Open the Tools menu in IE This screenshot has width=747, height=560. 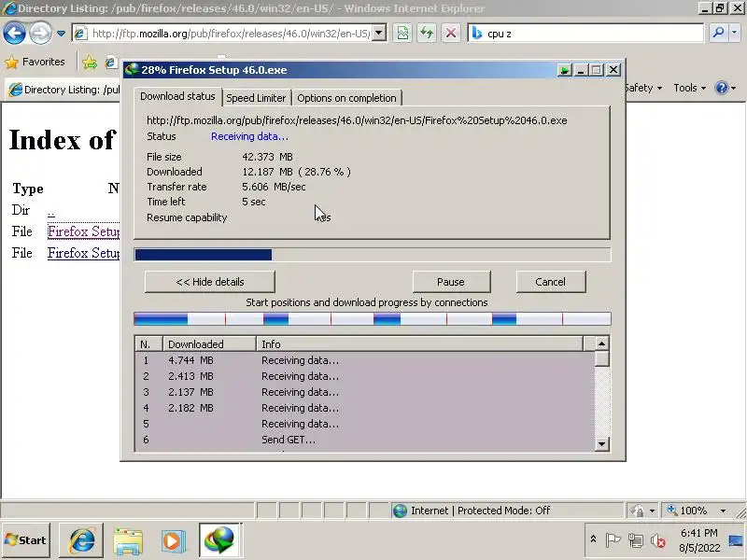point(689,88)
